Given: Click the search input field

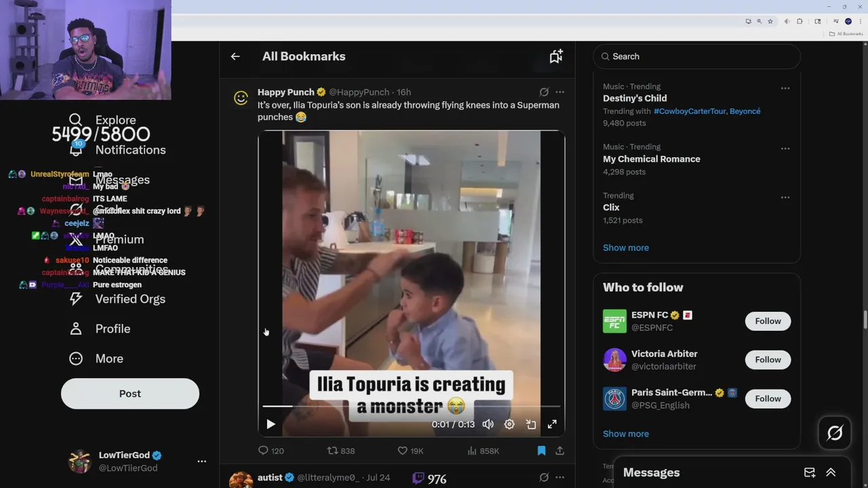Looking at the screenshot, I should [697, 56].
